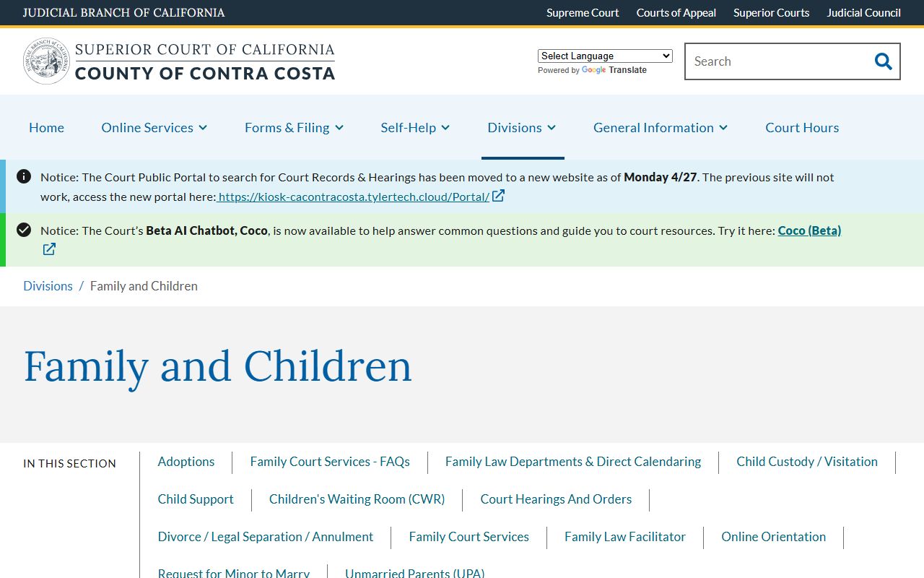The height and width of the screenshot is (578, 924).
Task: Go to the Home page
Action: coord(46,127)
